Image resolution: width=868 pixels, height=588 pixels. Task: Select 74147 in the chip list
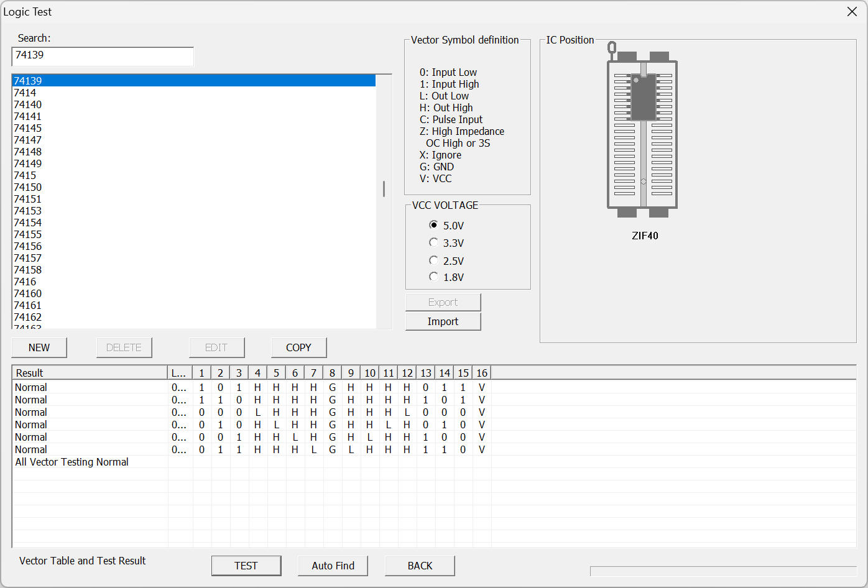194,140
